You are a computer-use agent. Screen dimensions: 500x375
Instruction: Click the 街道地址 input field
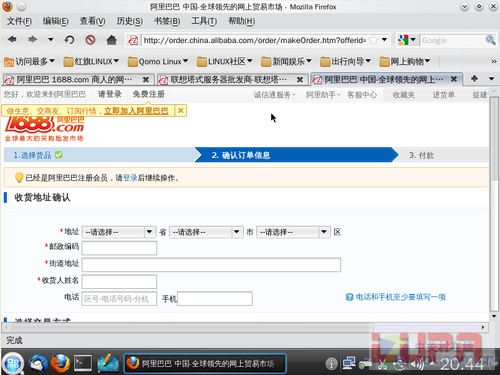pyautogui.click(x=211, y=265)
